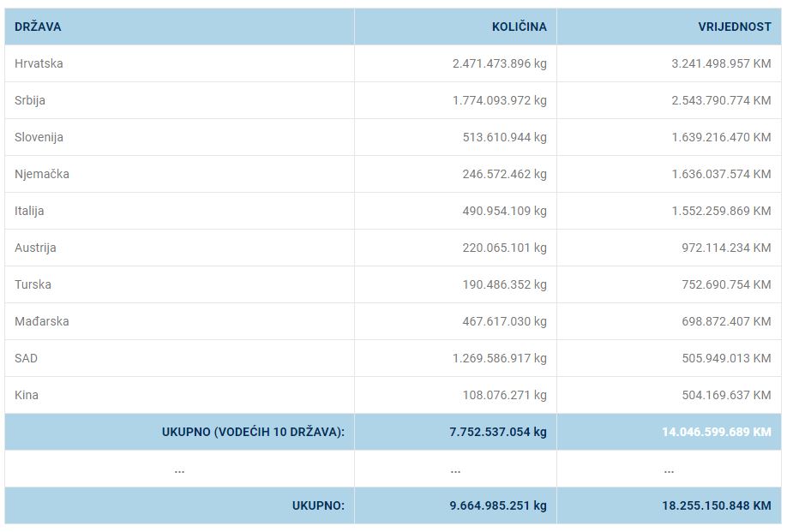Click the Mađarska row label
787x532 pixels.
click(x=42, y=321)
